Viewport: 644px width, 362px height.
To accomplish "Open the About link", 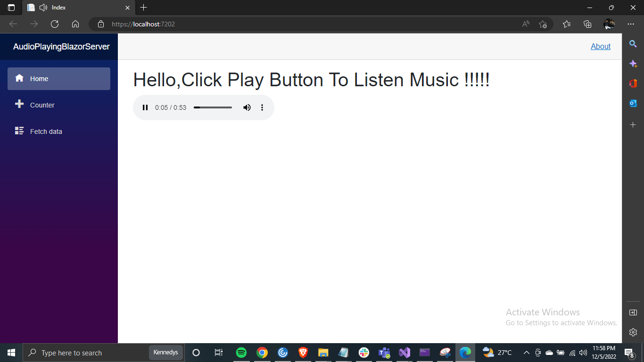I will click(601, 46).
